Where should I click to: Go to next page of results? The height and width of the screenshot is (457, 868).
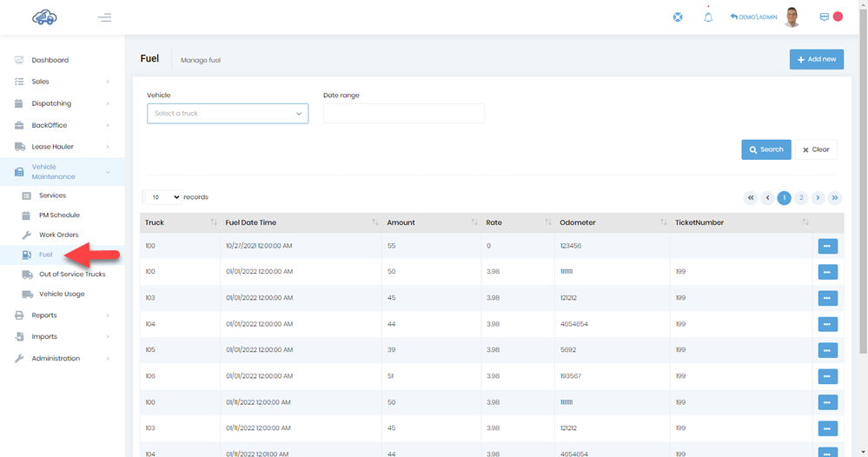(x=818, y=197)
